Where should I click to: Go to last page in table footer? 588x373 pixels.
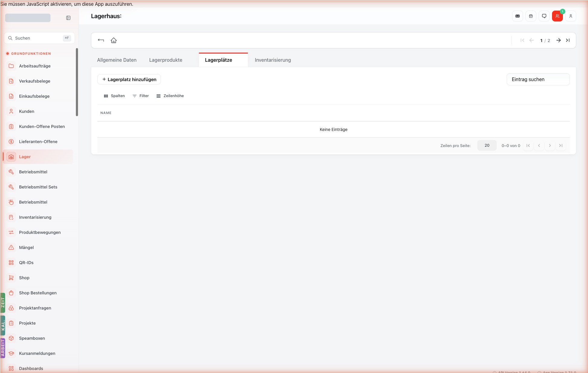[x=561, y=146]
